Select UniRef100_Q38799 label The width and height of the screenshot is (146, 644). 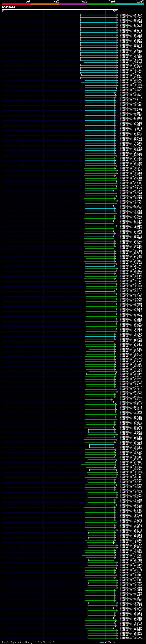(131, 80)
